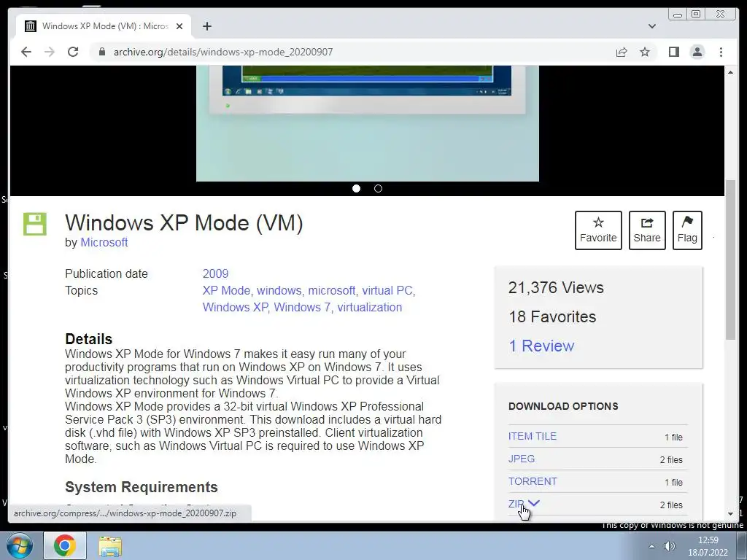Screen dimensions: 747x560
Task: Open the Windows 7 topic link
Action: (302, 307)
